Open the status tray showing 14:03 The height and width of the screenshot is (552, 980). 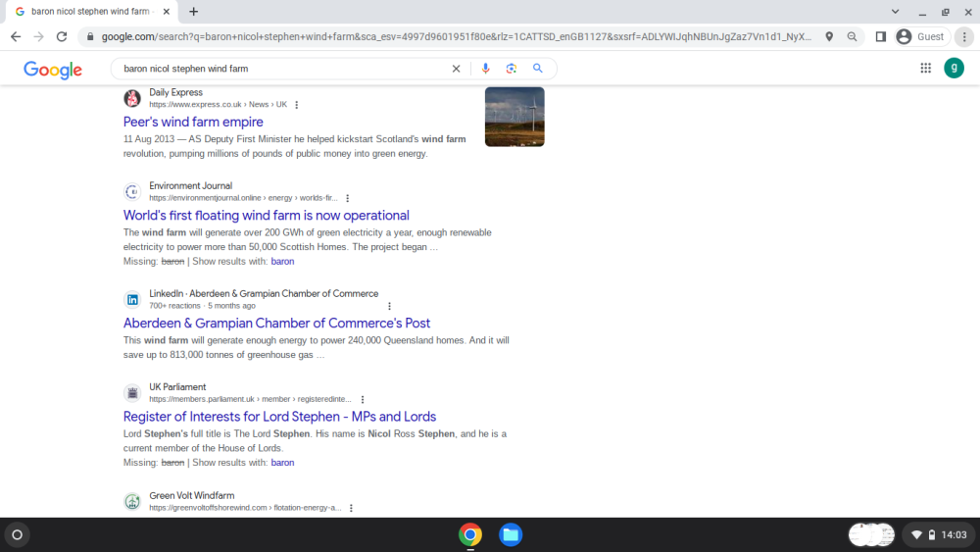pos(939,534)
